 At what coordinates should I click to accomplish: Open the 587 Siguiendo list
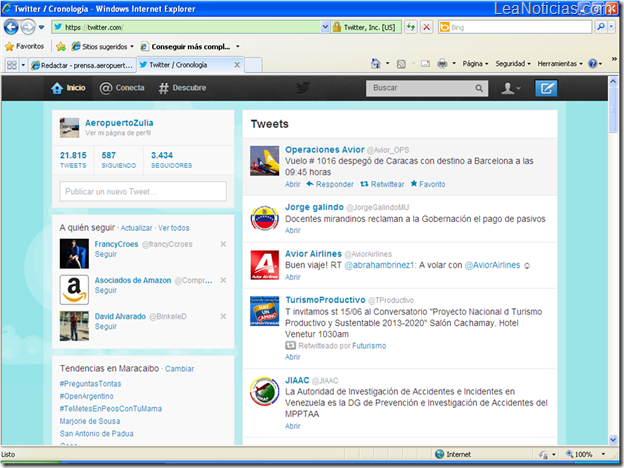tap(119, 160)
